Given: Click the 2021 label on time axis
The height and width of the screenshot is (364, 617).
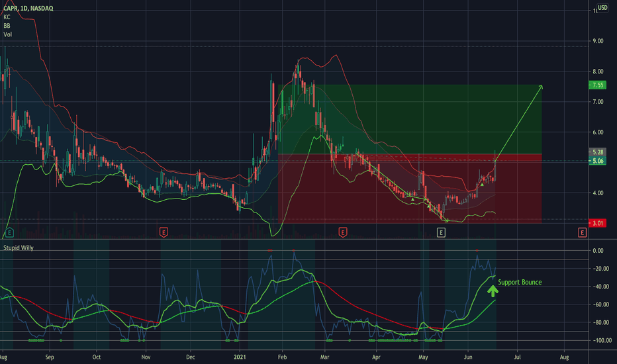Looking at the screenshot, I should pyautogui.click(x=240, y=357).
